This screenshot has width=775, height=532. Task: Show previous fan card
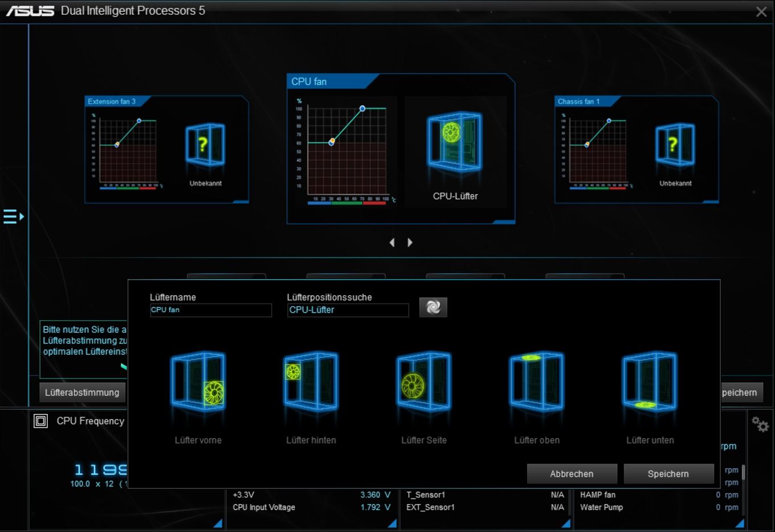pos(392,243)
